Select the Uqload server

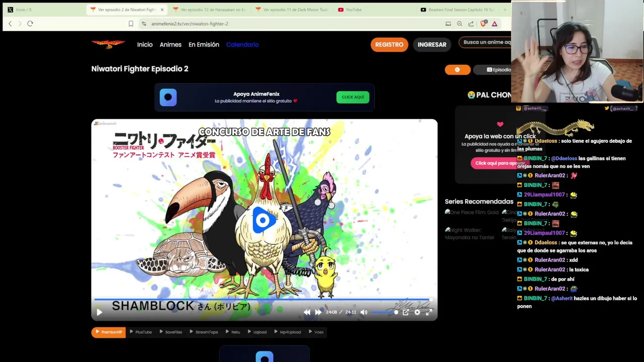[257, 332]
